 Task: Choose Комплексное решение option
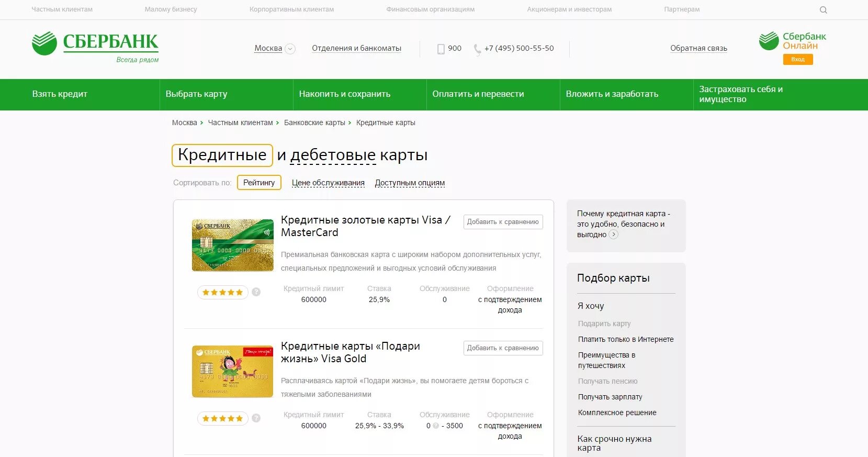[617, 413]
